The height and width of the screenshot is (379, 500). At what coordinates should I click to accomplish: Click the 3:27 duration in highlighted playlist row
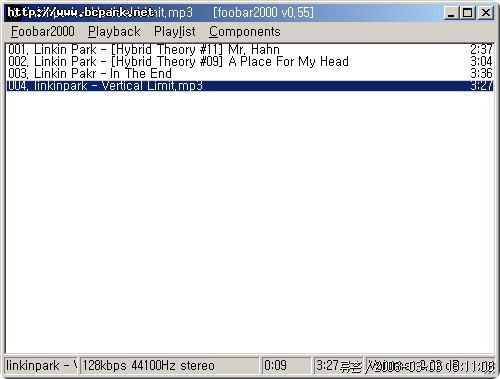[481, 86]
